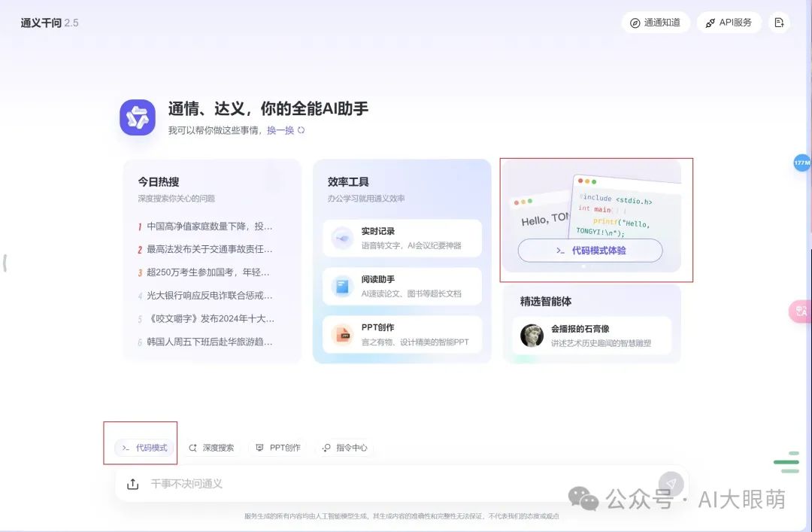Click the plaster statue avatar
812x532 pixels.
click(x=532, y=336)
